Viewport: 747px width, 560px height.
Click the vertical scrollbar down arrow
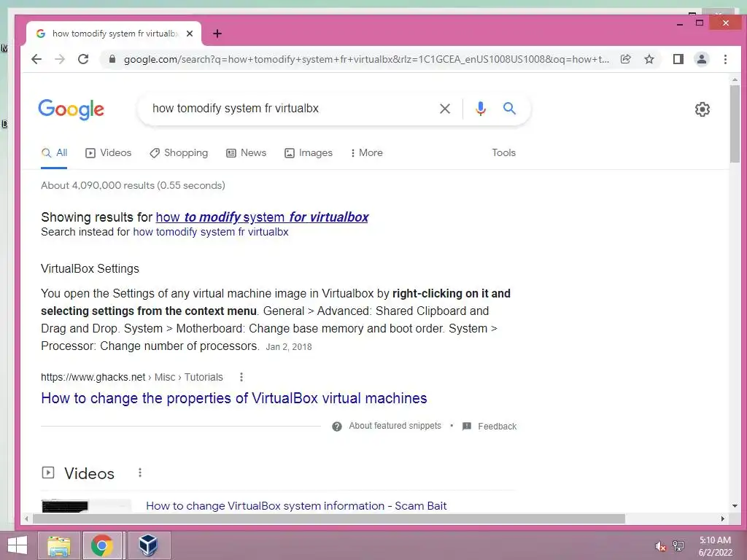pyautogui.click(x=735, y=506)
